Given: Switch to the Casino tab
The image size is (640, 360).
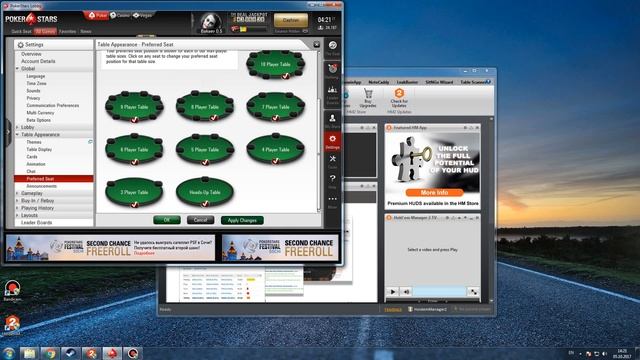Looking at the screenshot, I should pyautogui.click(x=119, y=16).
